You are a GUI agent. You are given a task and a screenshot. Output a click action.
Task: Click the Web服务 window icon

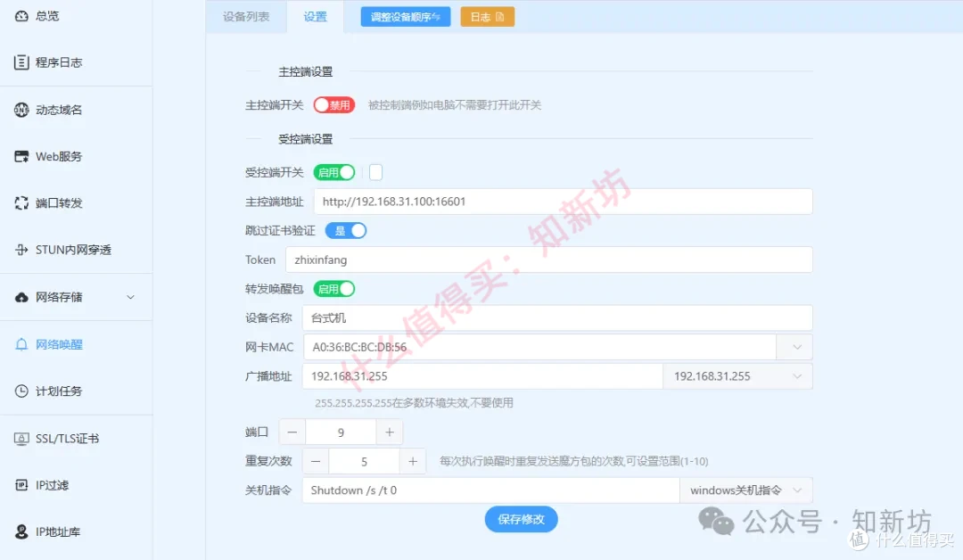(x=21, y=157)
